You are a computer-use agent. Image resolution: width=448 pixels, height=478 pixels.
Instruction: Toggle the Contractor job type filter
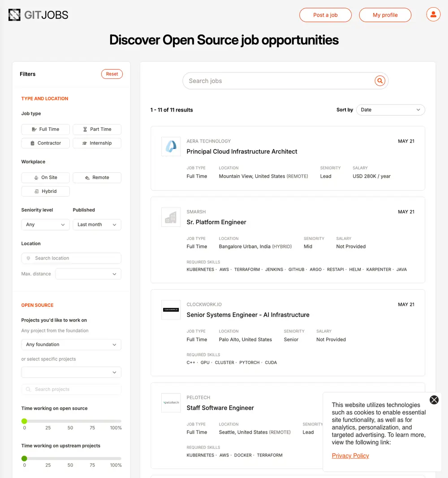point(45,143)
